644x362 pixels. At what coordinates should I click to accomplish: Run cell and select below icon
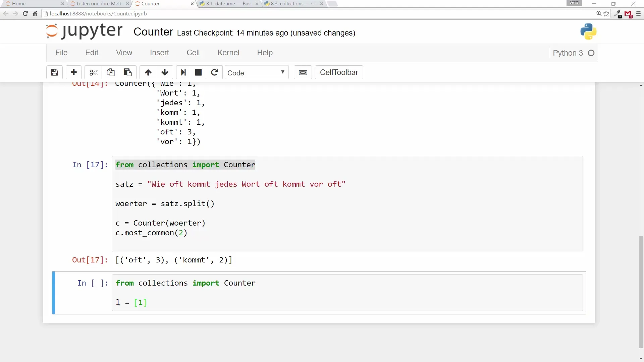pos(183,72)
